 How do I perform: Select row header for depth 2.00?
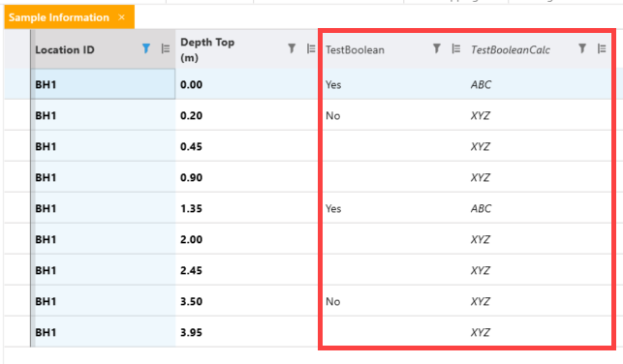point(17,239)
